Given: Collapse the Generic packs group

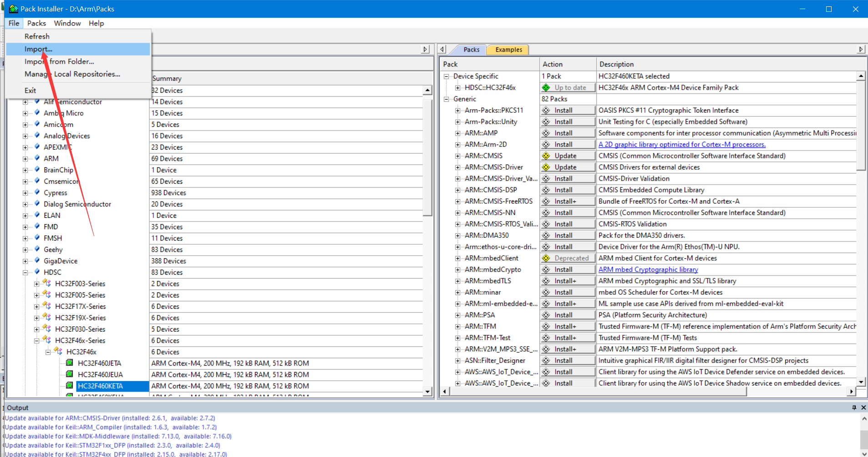Looking at the screenshot, I should click(447, 99).
